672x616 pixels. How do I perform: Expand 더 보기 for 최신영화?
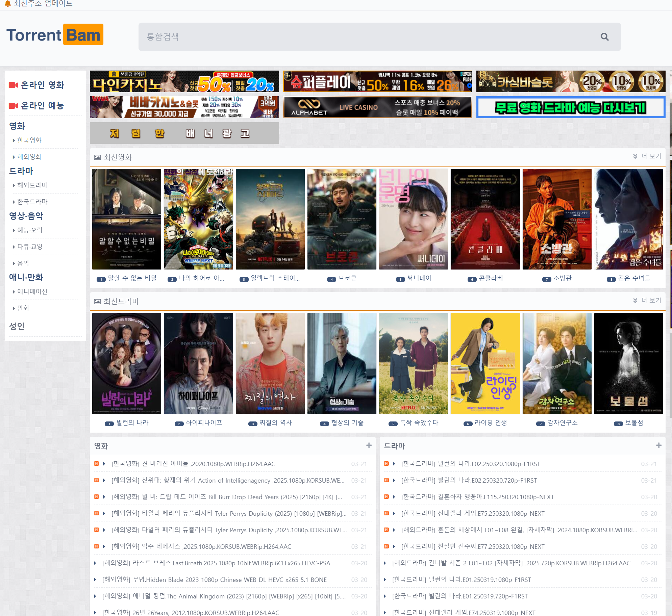[647, 156]
